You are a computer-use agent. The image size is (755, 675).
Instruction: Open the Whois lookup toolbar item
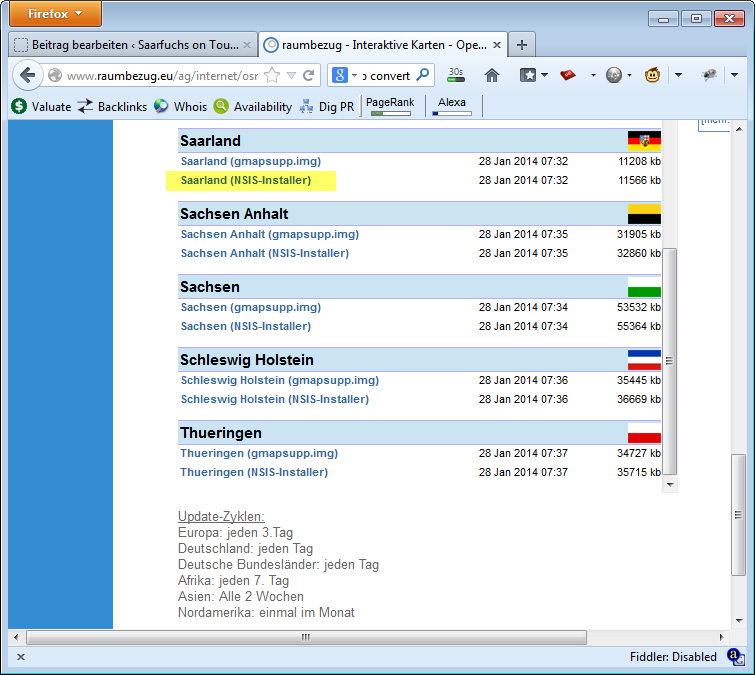pyautogui.click(x=181, y=106)
